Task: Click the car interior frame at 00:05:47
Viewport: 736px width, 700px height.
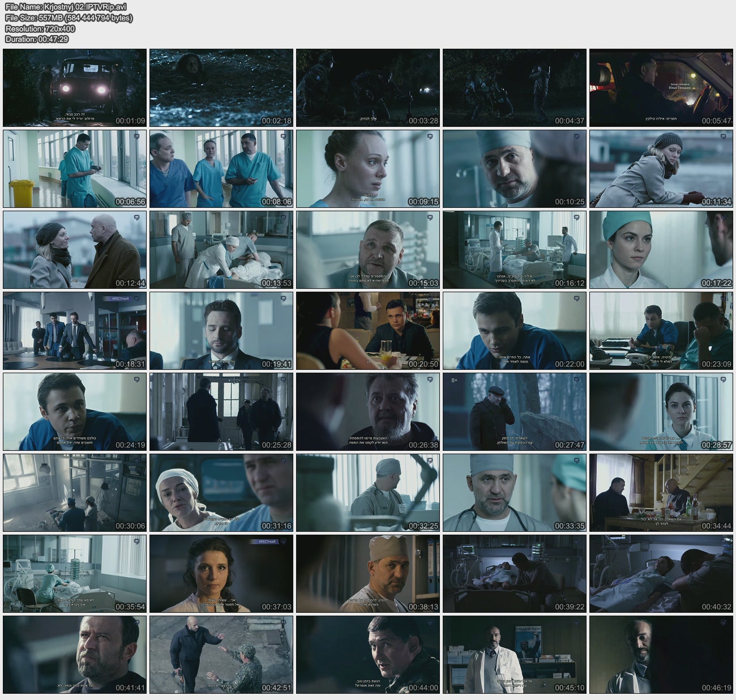Action: click(661, 88)
